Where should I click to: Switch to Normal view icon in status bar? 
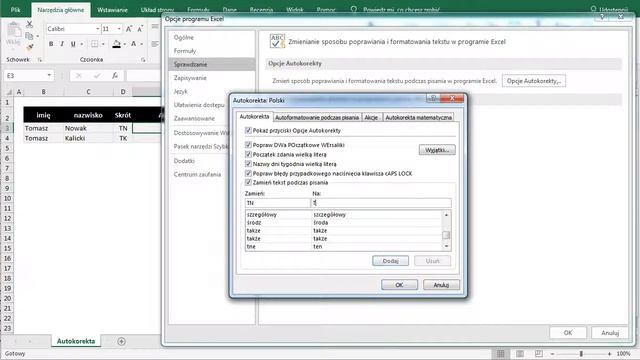point(500,353)
